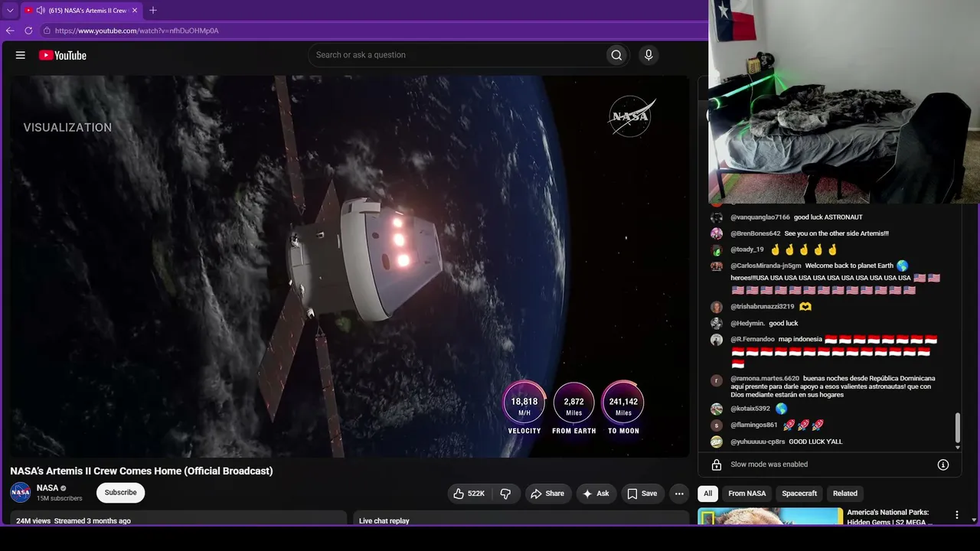Select the 'From NASA' filter chip
980x551 pixels.
(747, 494)
